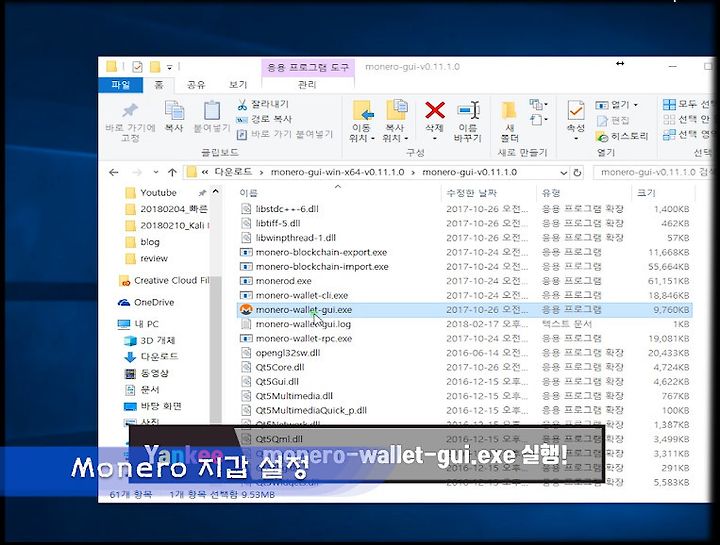Select monerod.exe file icon

click(x=247, y=281)
